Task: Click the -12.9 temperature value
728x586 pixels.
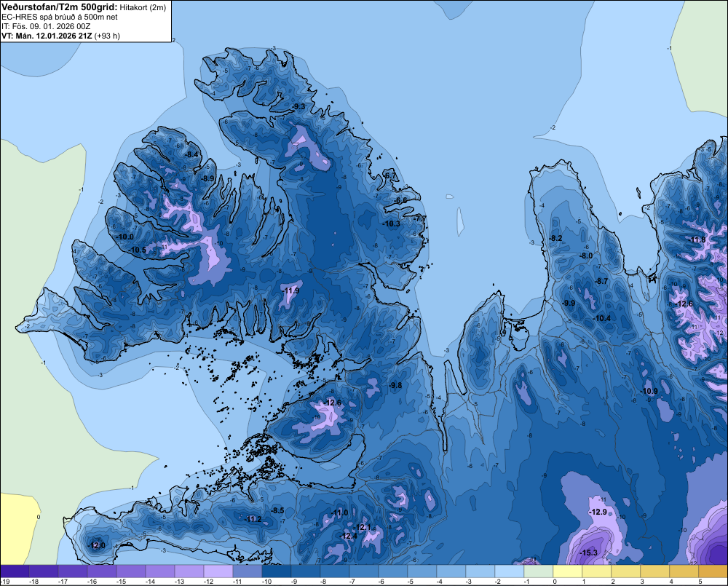Action: point(598,512)
